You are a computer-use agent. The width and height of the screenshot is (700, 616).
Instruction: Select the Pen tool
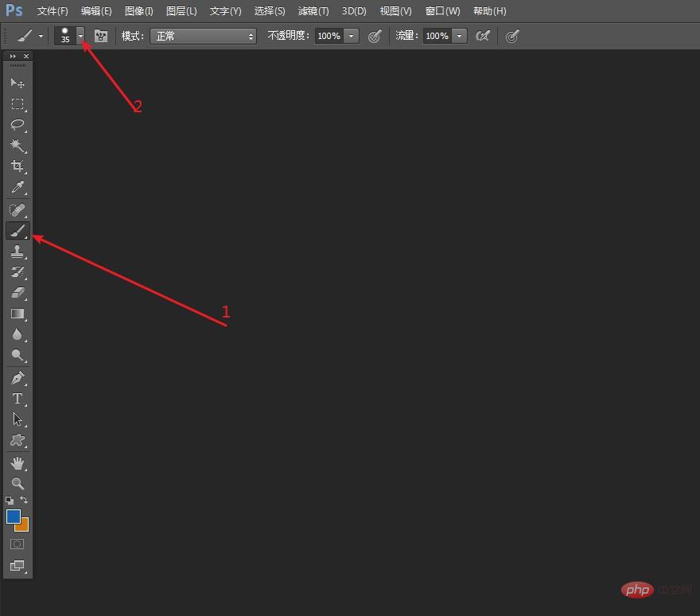click(17, 378)
